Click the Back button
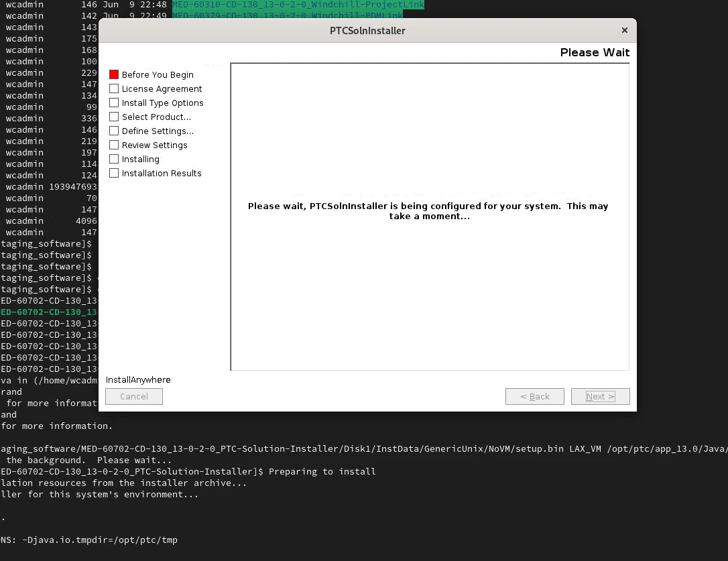 [534, 396]
